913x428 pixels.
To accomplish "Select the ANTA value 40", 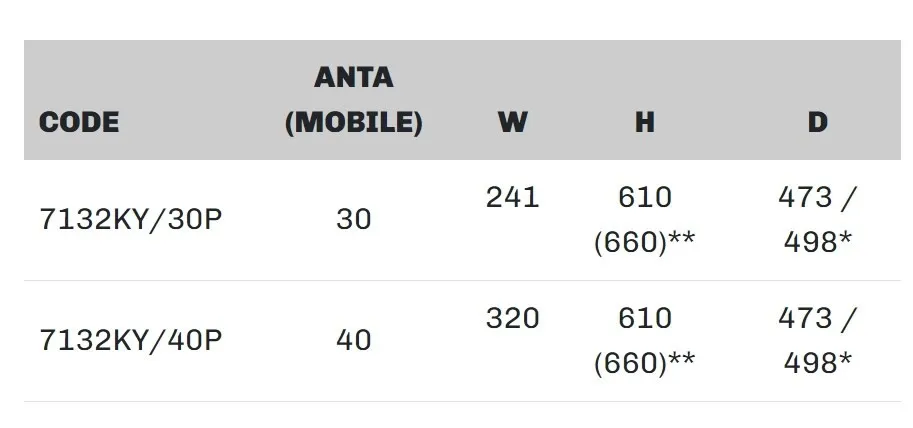I will pyautogui.click(x=354, y=340).
